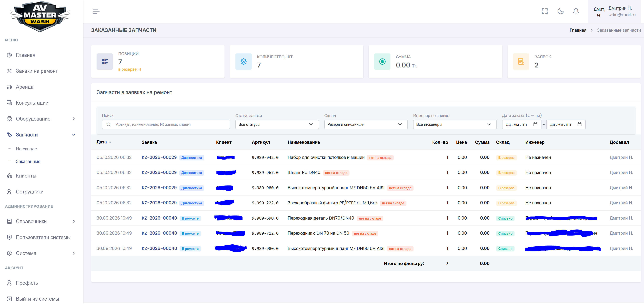Click article number 9.990-222.0

(x=265, y=203)
